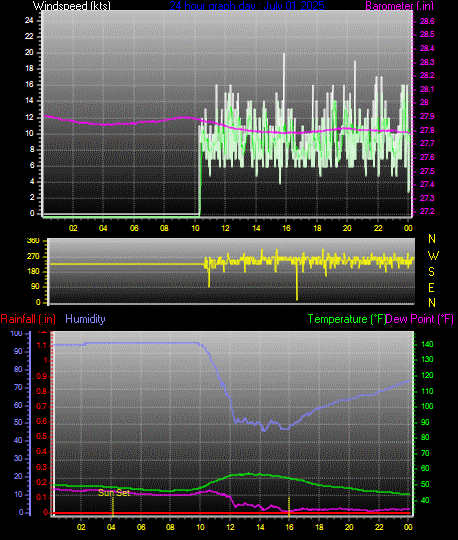Click the 00 hour label under the windspeed graph
Screen dimensions: 458x540
408,228
